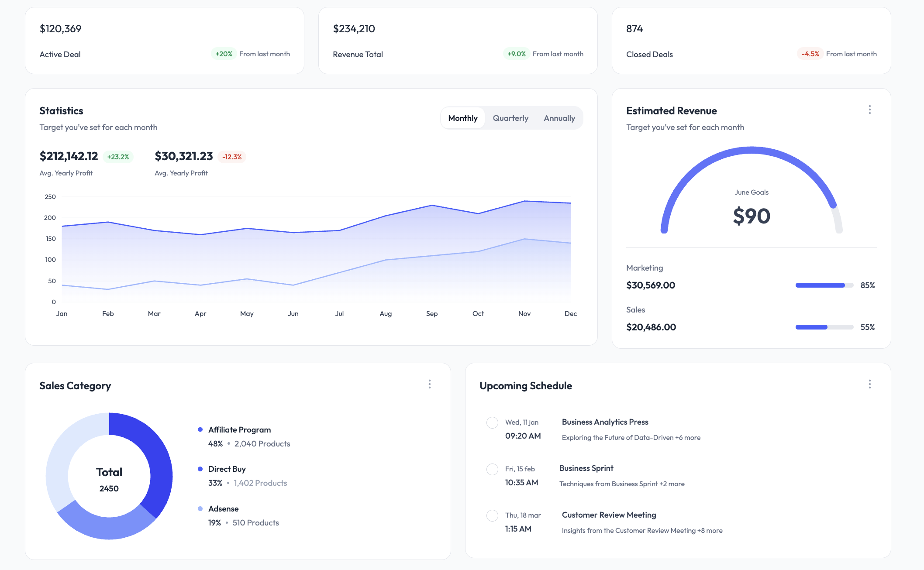Open the Upcoming Schedule options menu
924x570 pixels.
click(x=870, y=385)
